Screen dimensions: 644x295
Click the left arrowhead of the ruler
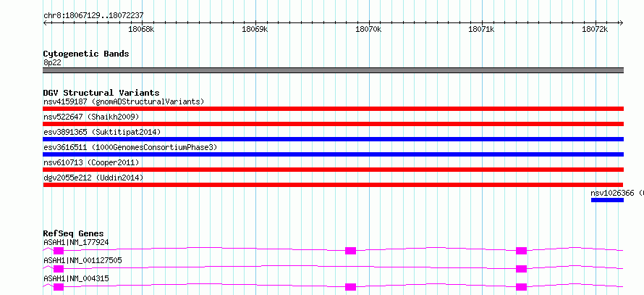45,23
